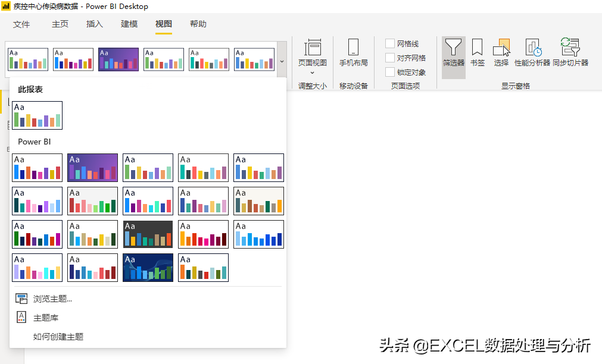Enable the 网格线 checkbox
Screen dimensions: 602x364
click(x=390, y=43)
